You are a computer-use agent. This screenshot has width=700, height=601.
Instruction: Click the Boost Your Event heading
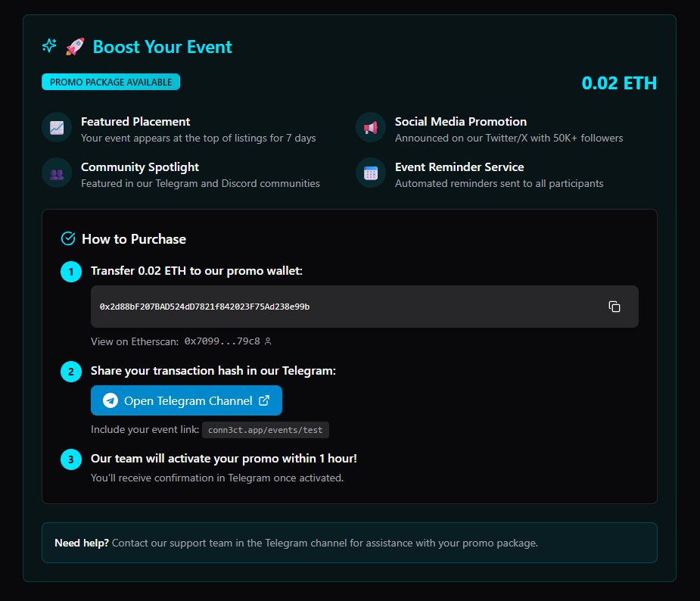pyautogui.click(x=163, y=47)
